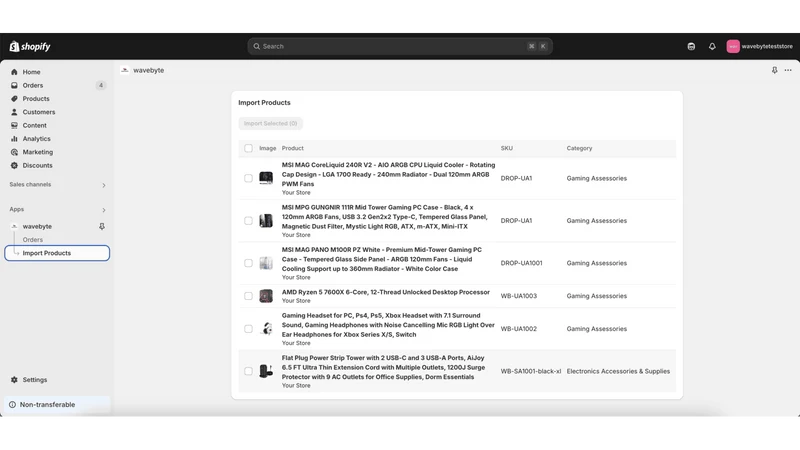
Task: Click wavebyte app logo in header
Action: click(125, 70)
